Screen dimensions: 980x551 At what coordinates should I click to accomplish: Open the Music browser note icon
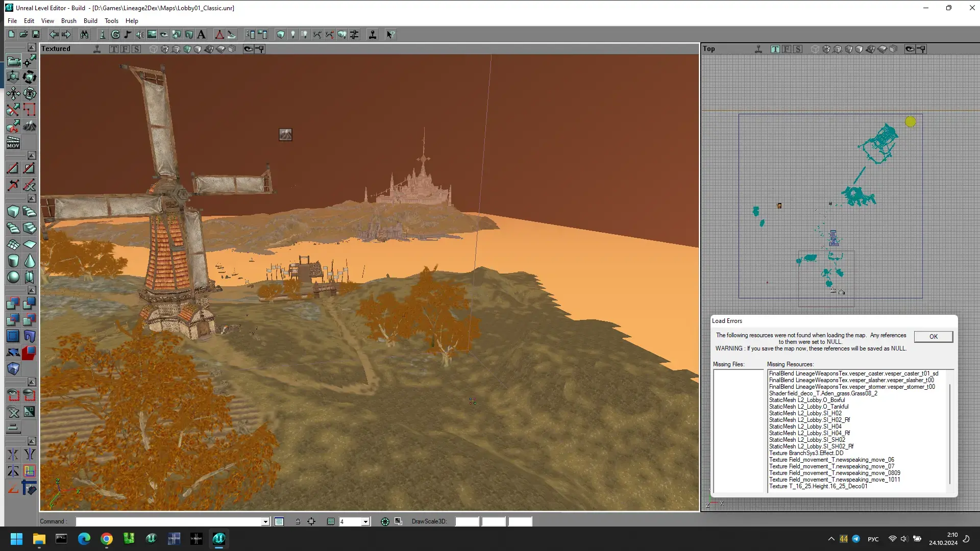[x=128, y=34]
